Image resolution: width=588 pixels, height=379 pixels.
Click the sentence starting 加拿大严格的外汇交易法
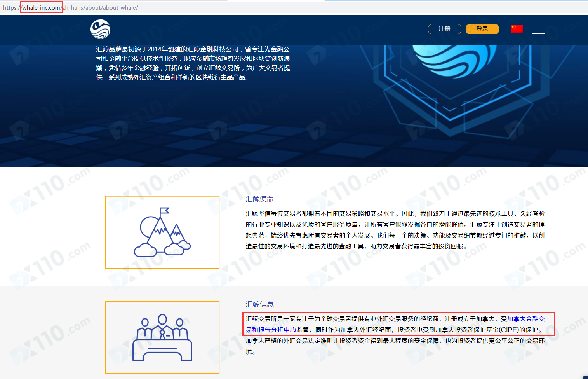pos(395,346)
